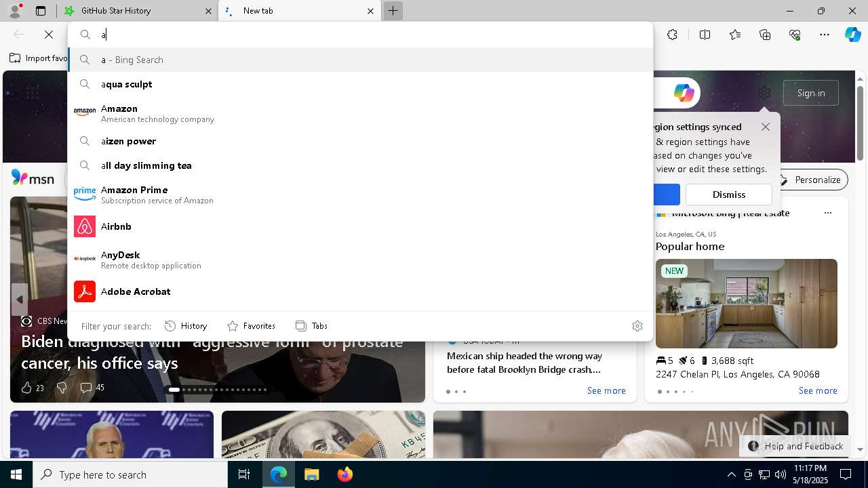Open the tab actions menu icon
868x488 pixels.
click(x=41, y=11)
